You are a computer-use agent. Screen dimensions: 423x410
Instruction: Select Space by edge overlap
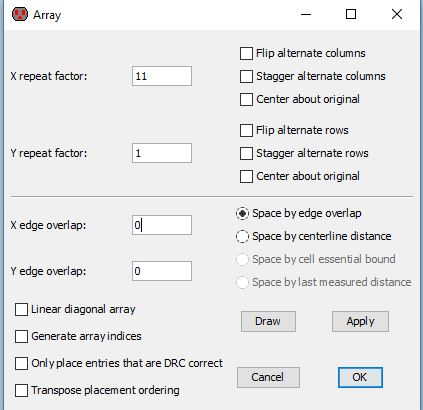coord(242,213)
